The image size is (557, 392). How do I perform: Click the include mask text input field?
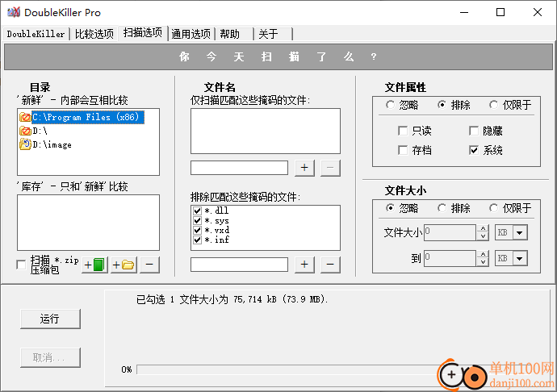pyautogui.click(x=239, y=168)
